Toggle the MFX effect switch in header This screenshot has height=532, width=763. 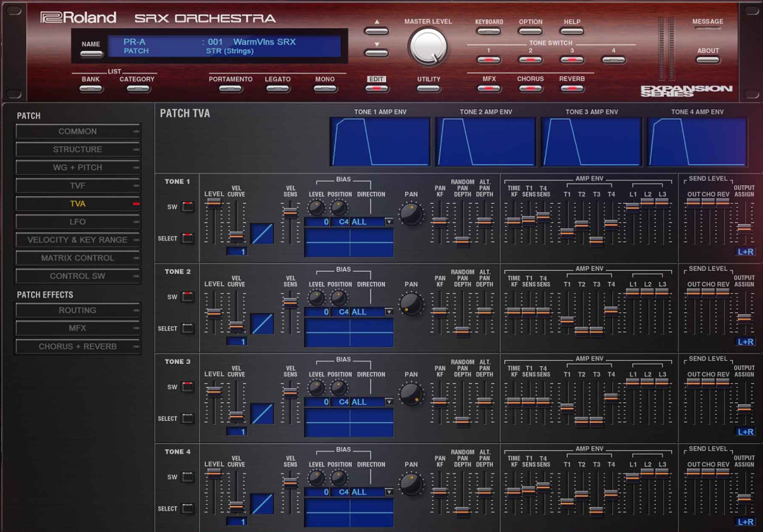pos(489,88)
